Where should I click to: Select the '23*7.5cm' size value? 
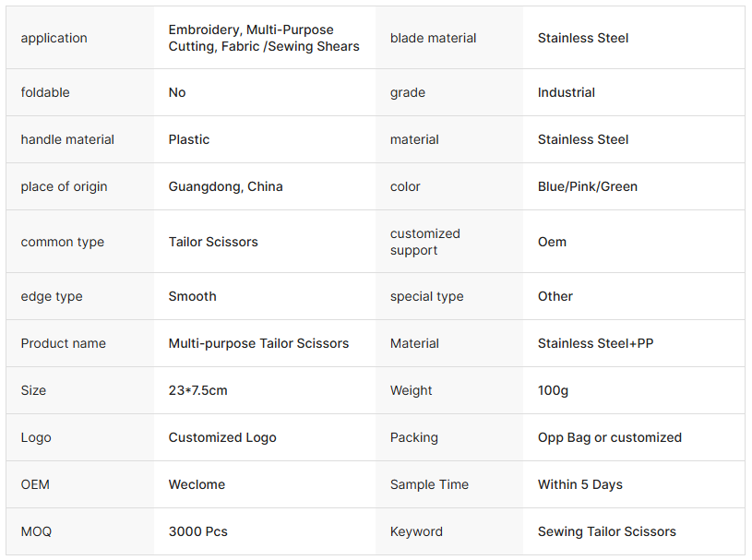(x=197, y=390)
